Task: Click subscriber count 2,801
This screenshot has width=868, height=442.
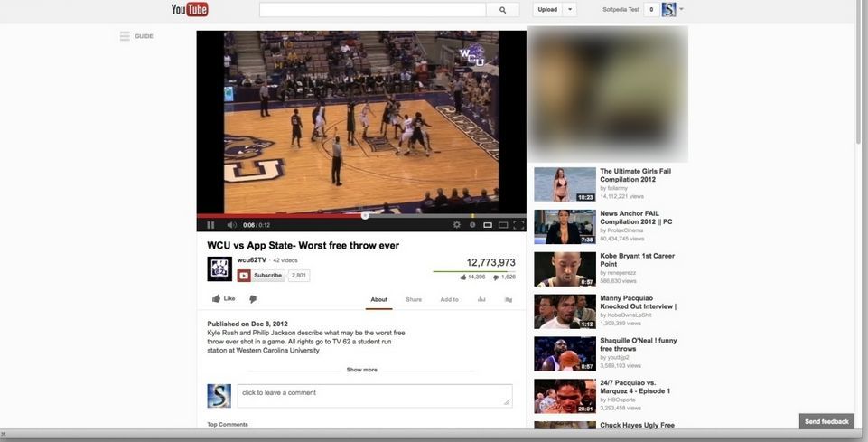Action: point(299,276)
